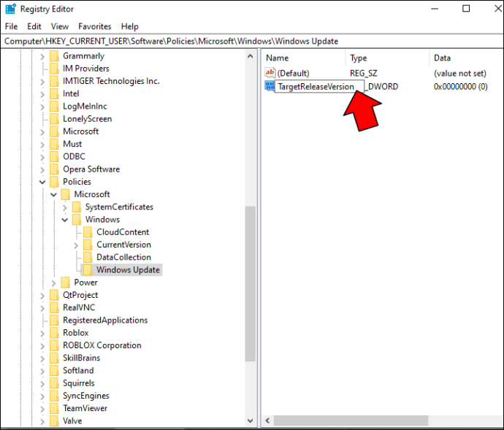Expand the Squirrels key

click(x=42, y=384)
